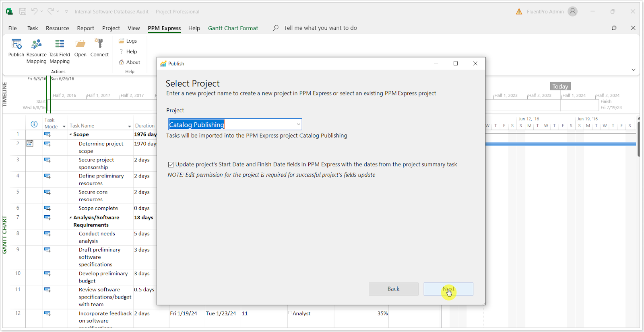Viewport: 644px width, 332px height.
Task: Select the 'Determine project scope' task name
Action: (101, 147)
